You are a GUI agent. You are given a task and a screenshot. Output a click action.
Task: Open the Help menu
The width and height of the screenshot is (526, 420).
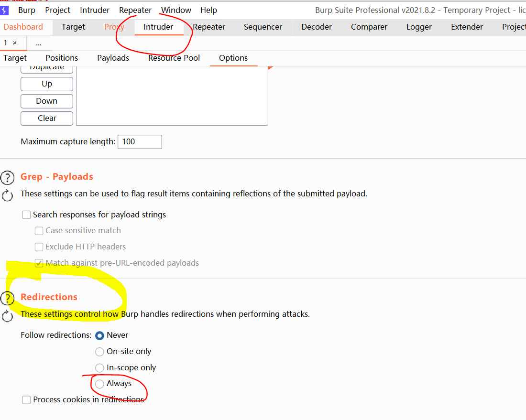208,11
